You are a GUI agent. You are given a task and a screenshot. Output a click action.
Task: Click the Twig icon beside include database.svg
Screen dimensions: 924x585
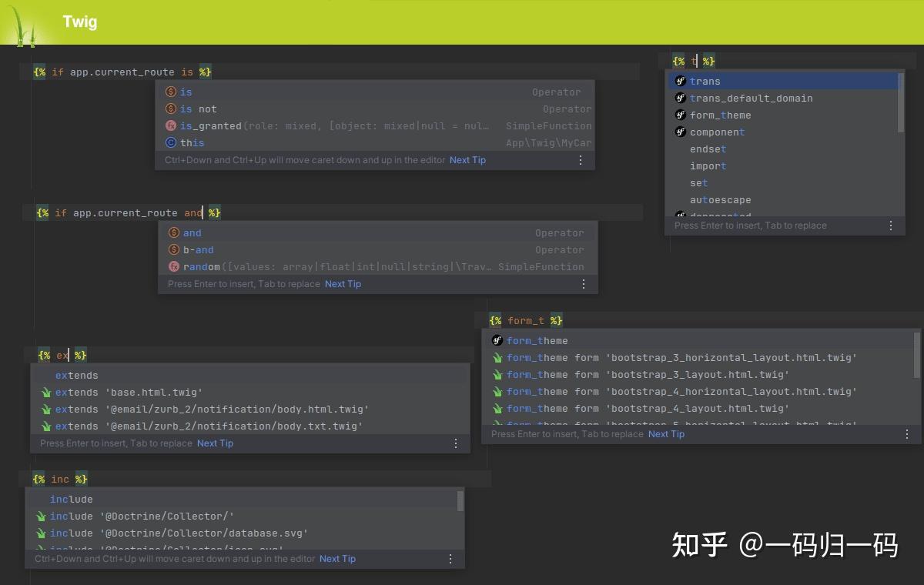41,533
